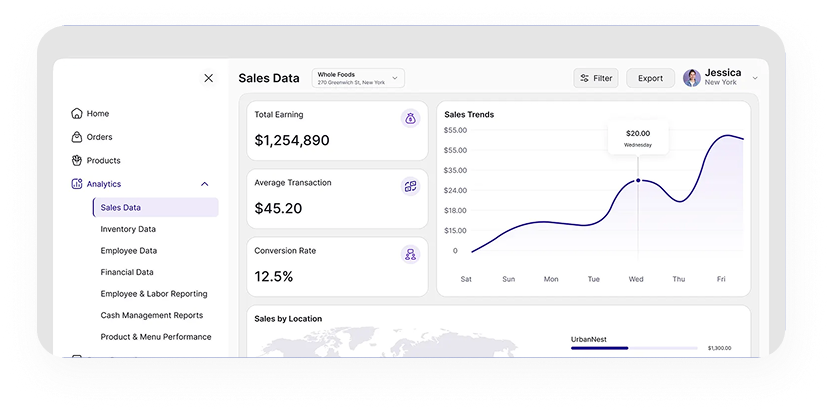
Task: Open Cash Management Reports
Action: point(151,315)
